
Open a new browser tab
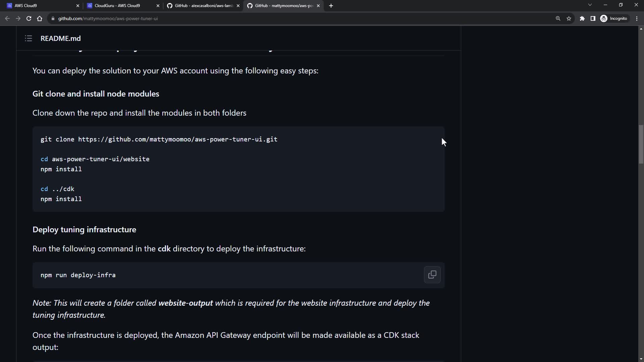[x=331, y=6]
